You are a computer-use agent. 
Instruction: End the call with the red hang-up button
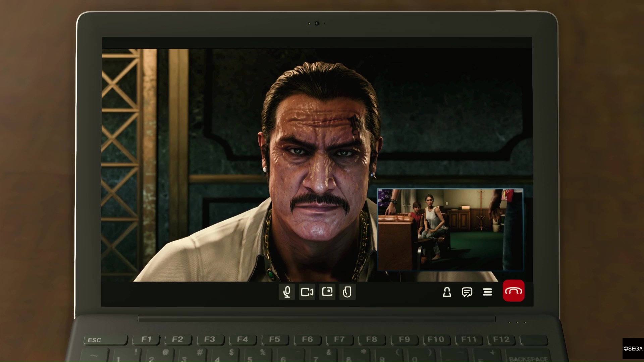[x=514, y=291]
